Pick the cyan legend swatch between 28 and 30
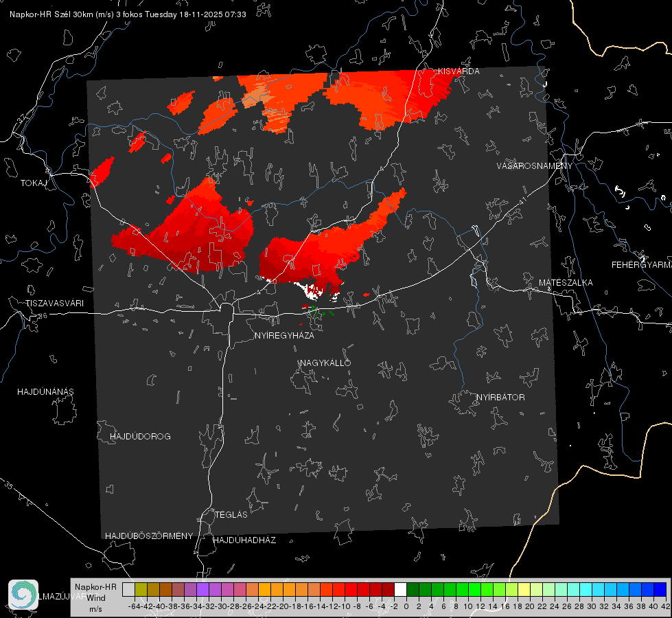This screenshot has width=672, height=618. 586,589
